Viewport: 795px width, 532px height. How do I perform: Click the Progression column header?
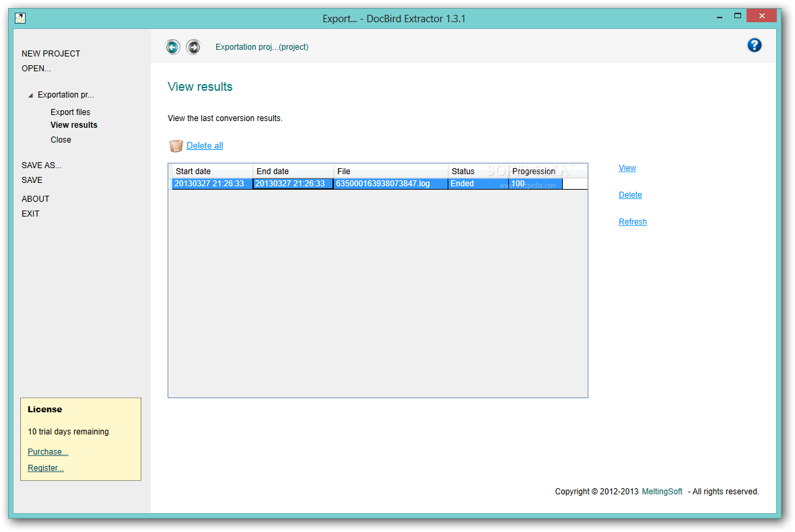[535, 171]
